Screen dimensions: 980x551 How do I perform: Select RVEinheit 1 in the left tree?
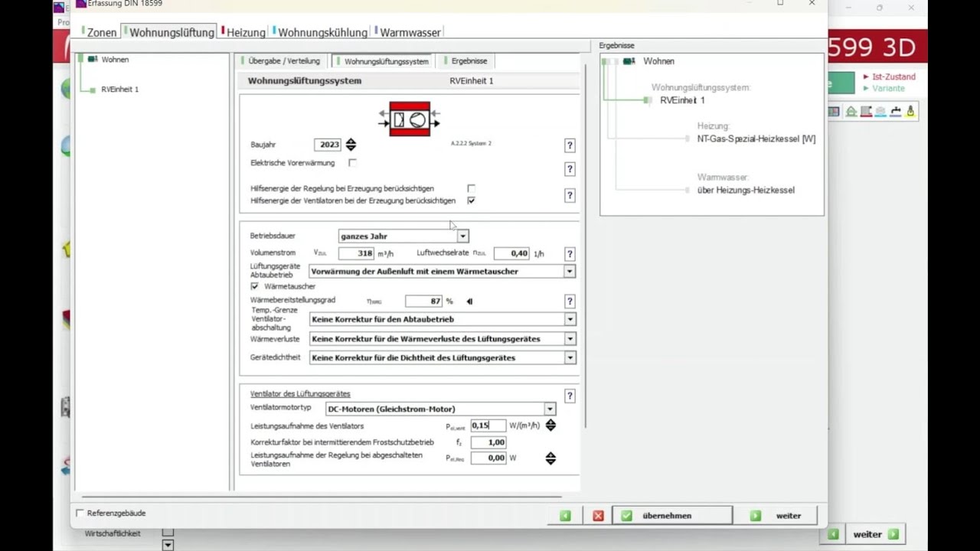119,90
